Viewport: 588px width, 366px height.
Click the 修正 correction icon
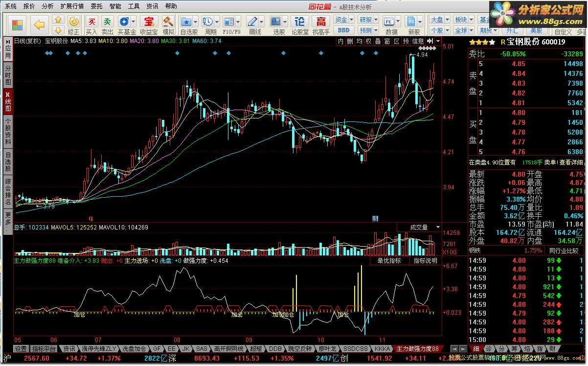pos(73,24)
